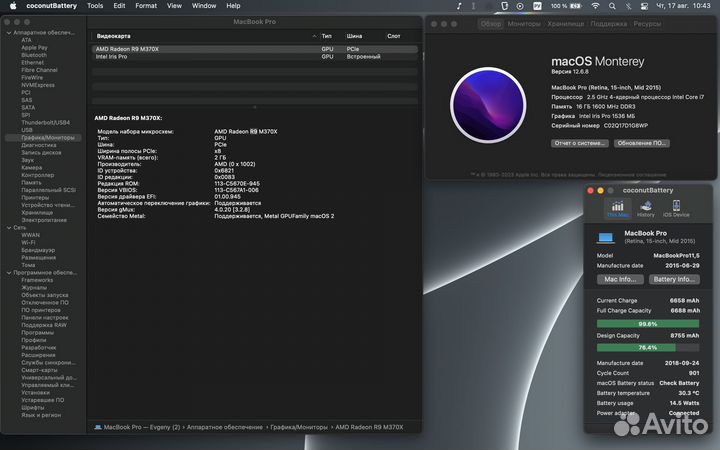Open the View menu

tap(174, 6)
